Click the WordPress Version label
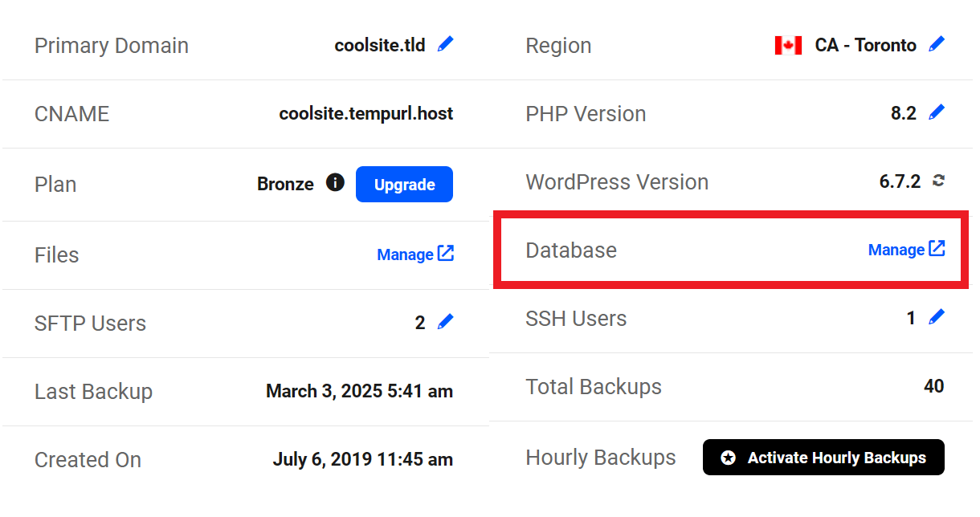Viewport: 980px width, 517px height. [x=617, y=182]
